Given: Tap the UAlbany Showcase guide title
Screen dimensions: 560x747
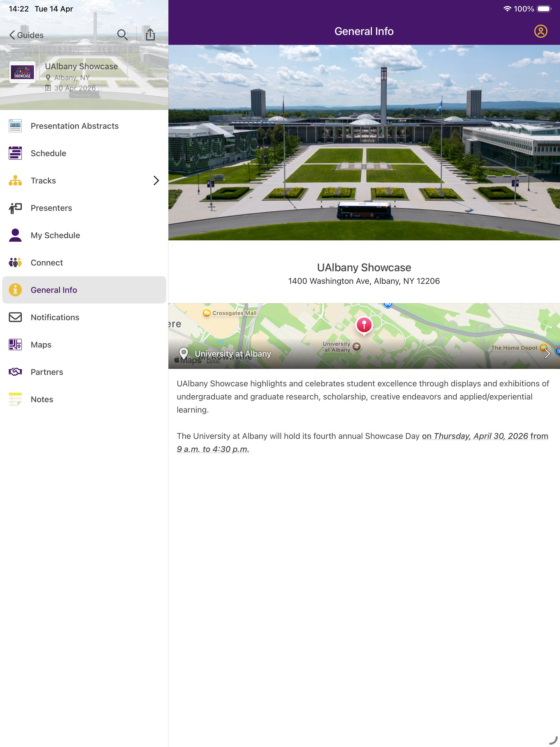Looking at the screenshot, I should [81, 66].
